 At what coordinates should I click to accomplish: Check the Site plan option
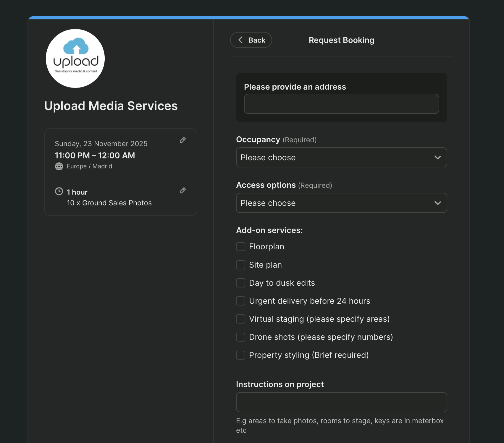click(240, 265)
